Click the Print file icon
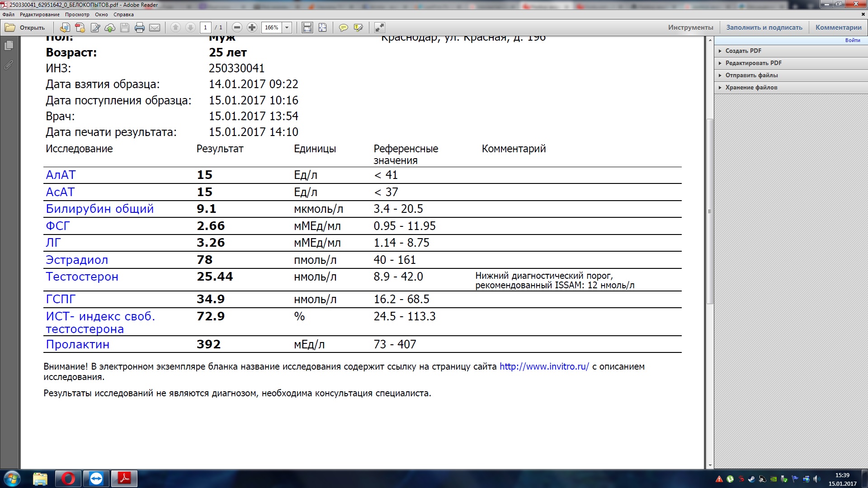Image resolution: width=868 pixels, height=488 pixels. [140, 28]
